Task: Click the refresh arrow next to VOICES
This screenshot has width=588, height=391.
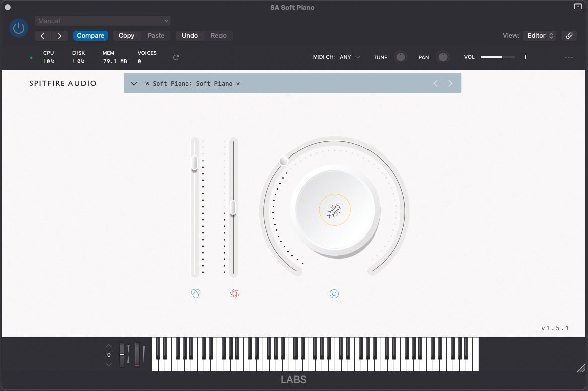Action: tap(176, 57)
